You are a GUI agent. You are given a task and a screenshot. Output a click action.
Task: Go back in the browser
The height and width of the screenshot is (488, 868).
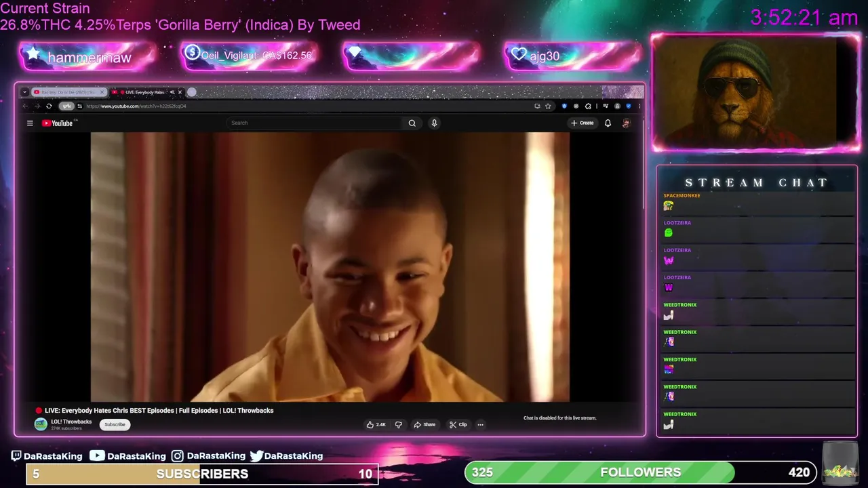26,106
